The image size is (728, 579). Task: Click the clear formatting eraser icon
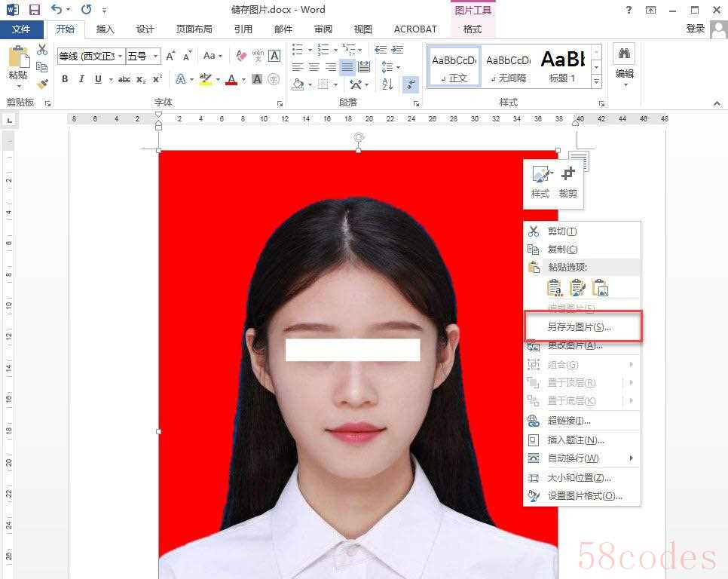click(241, 56)
